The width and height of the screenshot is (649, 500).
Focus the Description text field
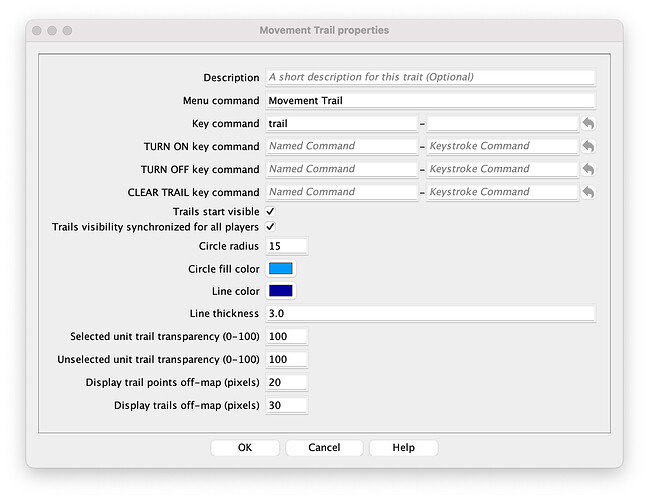point(430,77)
